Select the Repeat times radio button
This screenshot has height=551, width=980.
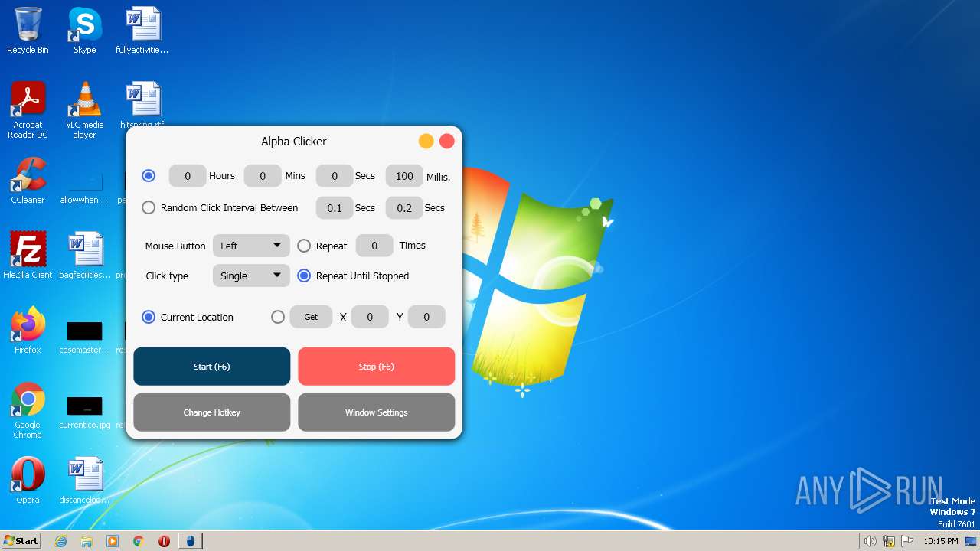coord(304,246)
